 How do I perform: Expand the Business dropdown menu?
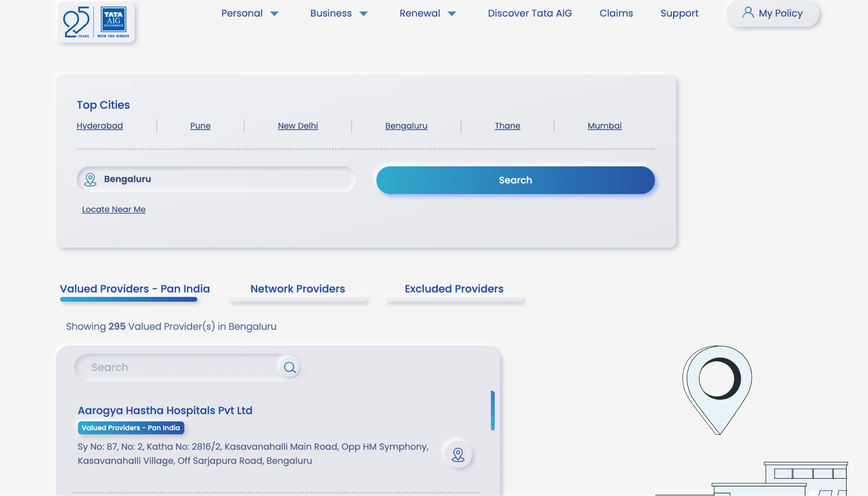(339, 13)
